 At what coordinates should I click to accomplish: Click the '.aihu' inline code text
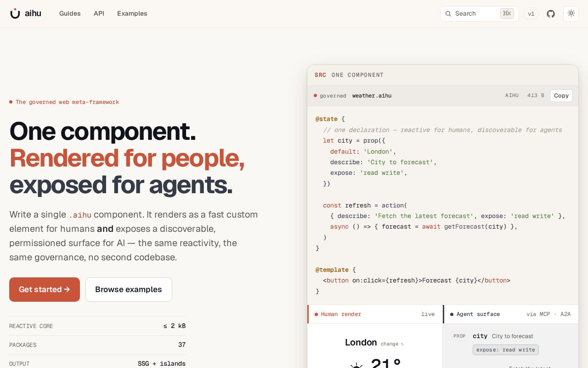[80, 215]
